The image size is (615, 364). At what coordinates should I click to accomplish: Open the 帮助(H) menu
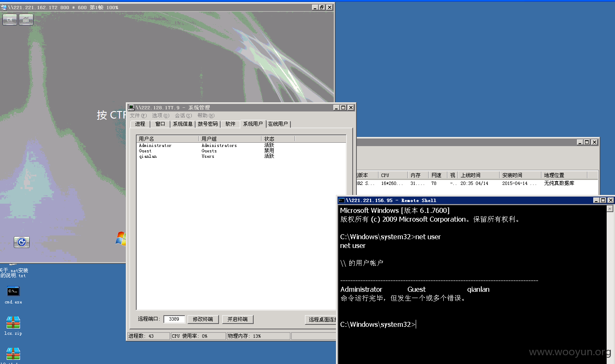pyautogui.click(x=206, y=116)
